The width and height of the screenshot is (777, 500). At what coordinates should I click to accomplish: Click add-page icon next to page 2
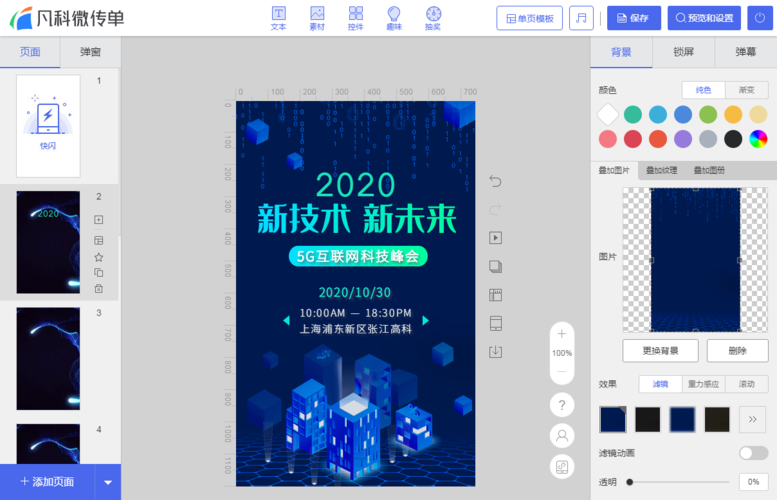pos(99,220)
